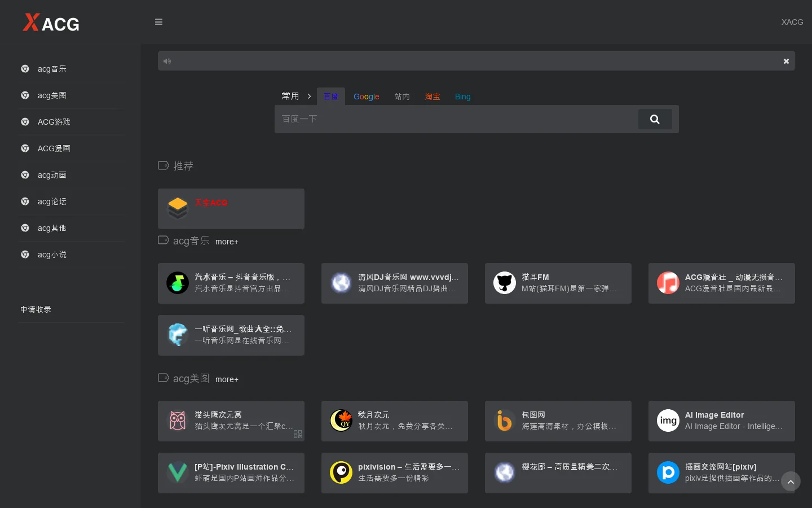The image size is (812, 508).
Task: Click the 樱花廊 globe icon
Action: 505,472
